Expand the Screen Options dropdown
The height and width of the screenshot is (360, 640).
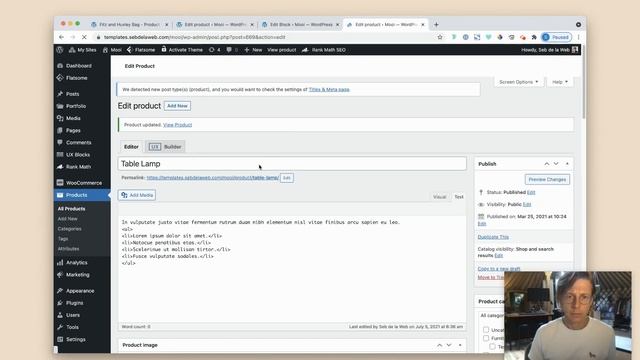(518, 82)
